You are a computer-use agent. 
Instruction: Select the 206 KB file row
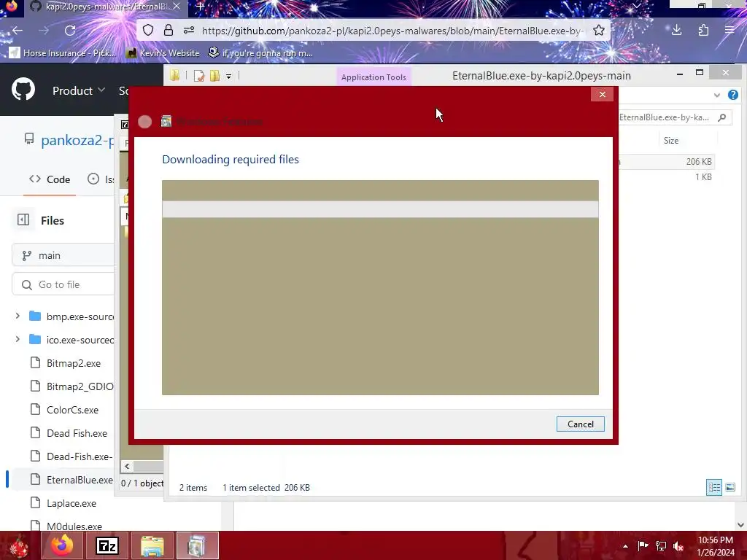(x=667, y=161)
